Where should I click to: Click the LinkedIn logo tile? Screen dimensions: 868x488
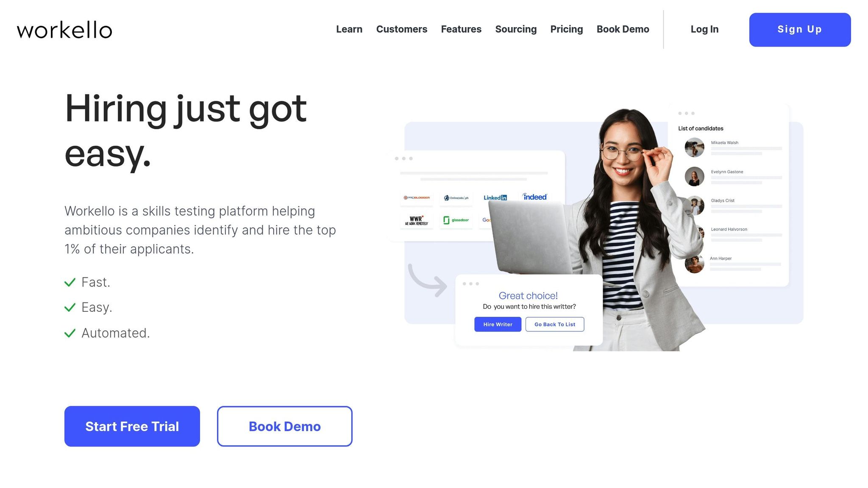495,198
